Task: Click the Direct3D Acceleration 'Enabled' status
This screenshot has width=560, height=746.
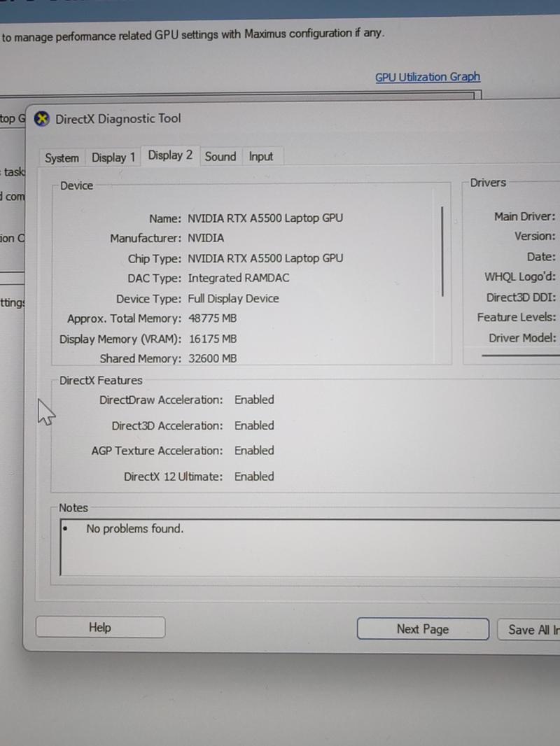Action: pos(254,425)
